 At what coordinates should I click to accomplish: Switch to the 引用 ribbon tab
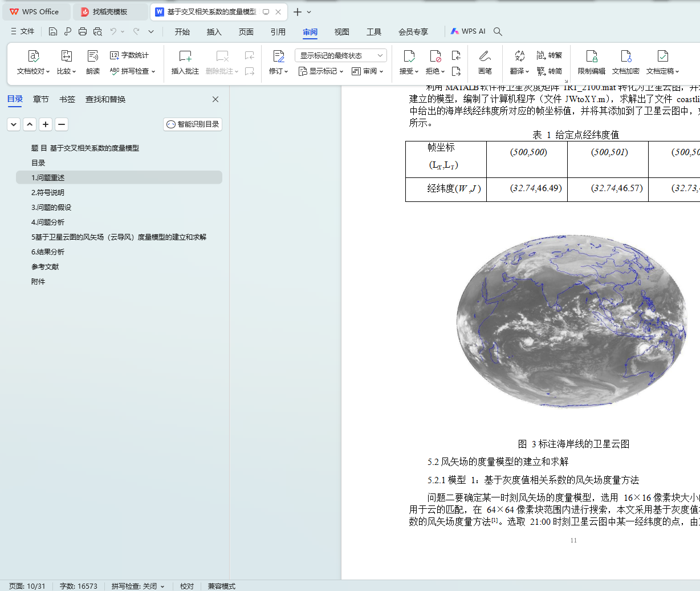[x=278, y=32]
